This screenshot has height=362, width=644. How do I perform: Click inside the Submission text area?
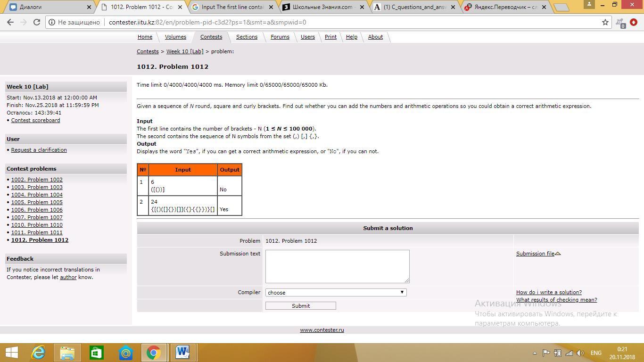(337, 266)
